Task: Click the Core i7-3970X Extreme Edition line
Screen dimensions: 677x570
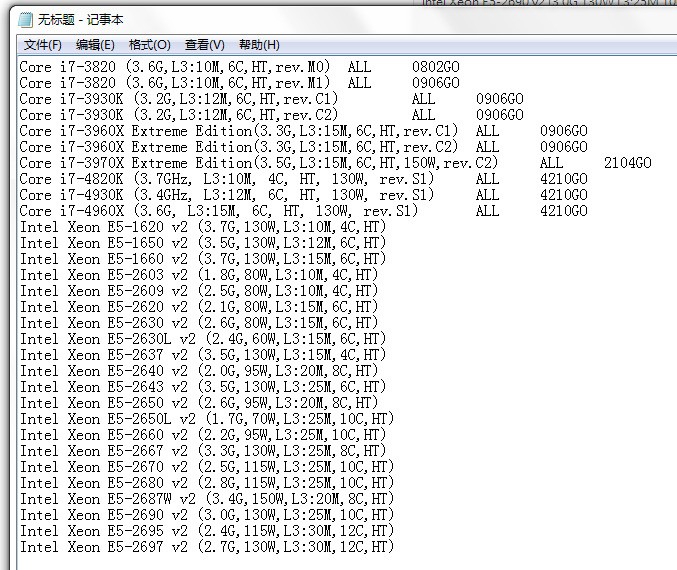Action: click(x=335, y=163)
